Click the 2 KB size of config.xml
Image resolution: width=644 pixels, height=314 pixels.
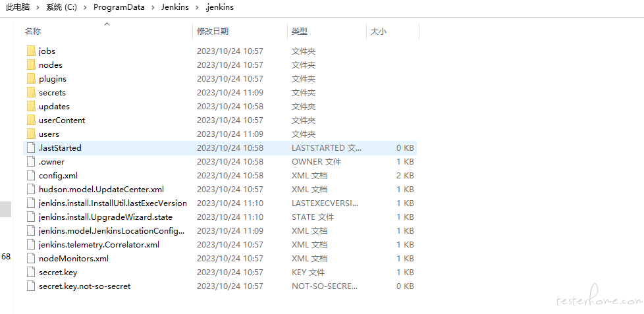point(406,176)
